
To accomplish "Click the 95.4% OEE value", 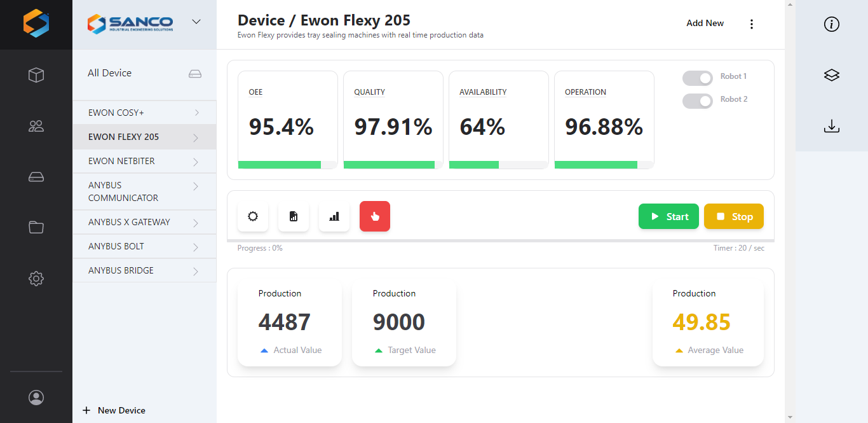I will 281,127.
